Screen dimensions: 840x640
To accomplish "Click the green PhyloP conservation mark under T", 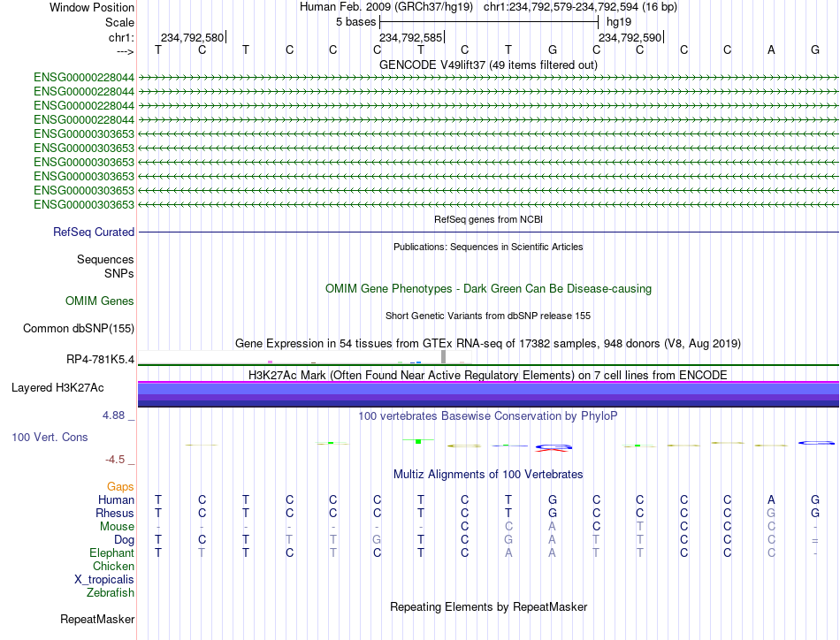I will (418, 441).
